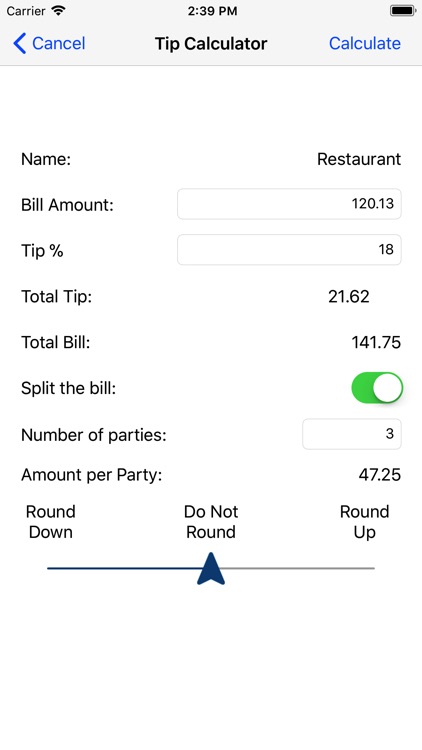Viewport: 422px width, 750px height.
Task: Tap the Tip Calculator title
Action: coord(211,44)
